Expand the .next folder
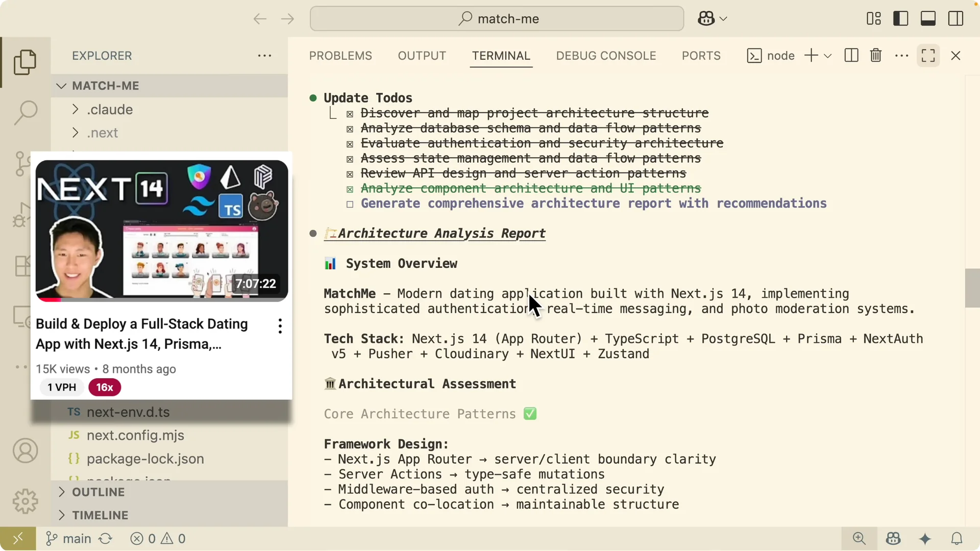 tap(169, 133)
